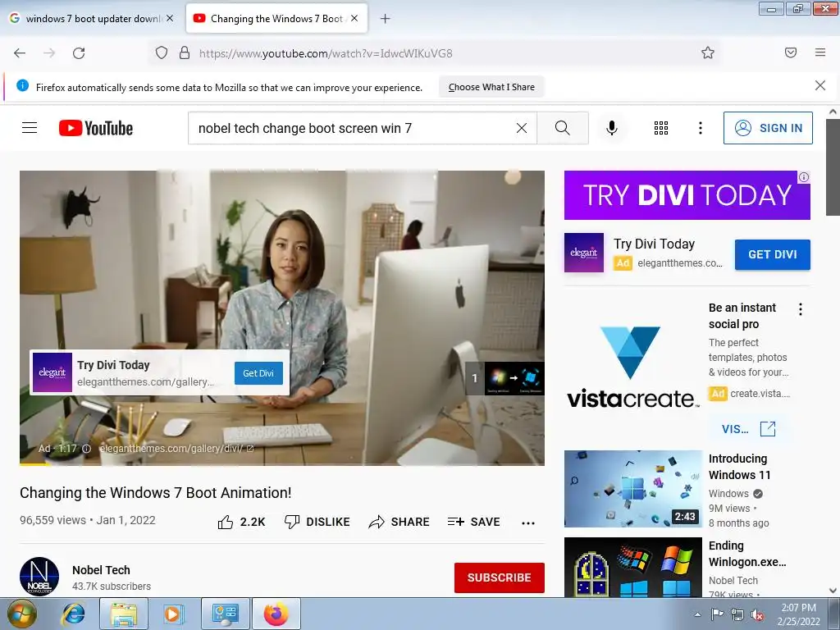
Task: Subscribe to Nobel Tech channel
Action: tap(500, 577)
